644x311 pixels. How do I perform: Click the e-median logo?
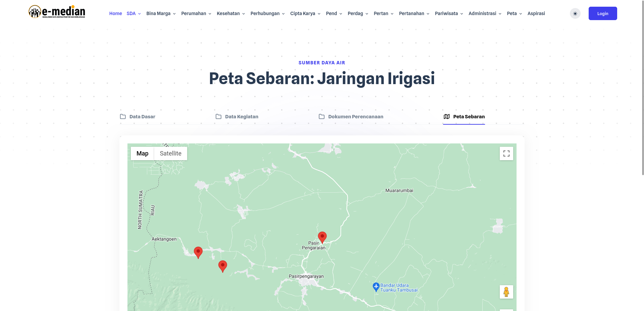[x=57, y=12]
